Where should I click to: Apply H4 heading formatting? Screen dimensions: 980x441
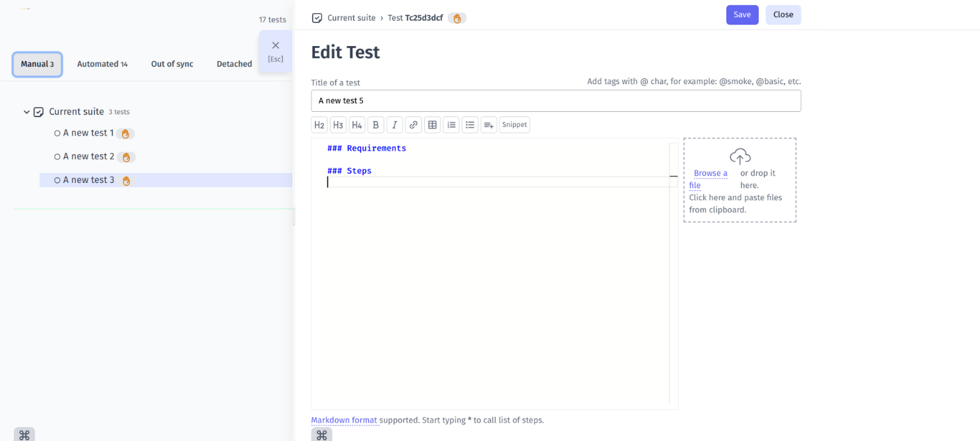click(356, 124)
